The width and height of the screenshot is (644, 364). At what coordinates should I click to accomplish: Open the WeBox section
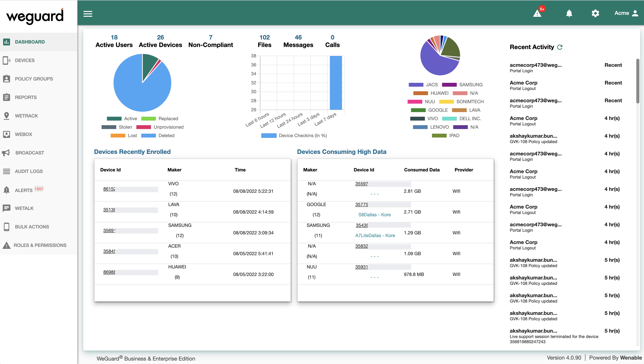point(23,134)
